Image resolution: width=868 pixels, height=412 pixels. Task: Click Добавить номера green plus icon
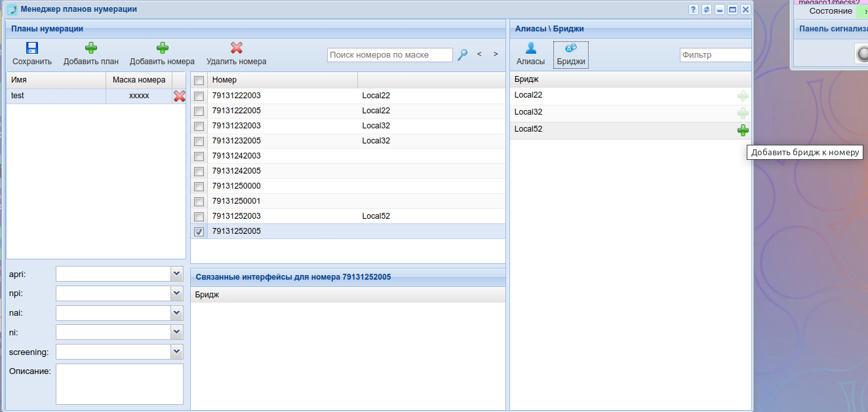[x=162, y=48]
